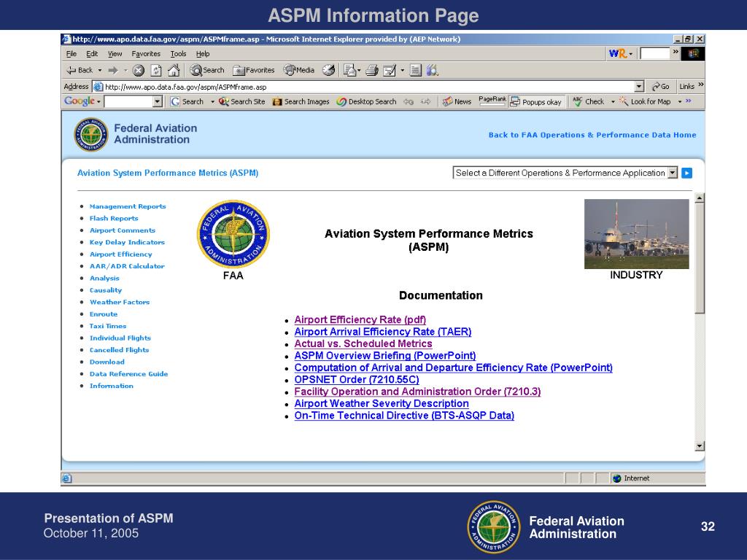Open the Search pane in IE toolbar
The width and height of the screenshot is (747, 560).
[x=207, y=71]
